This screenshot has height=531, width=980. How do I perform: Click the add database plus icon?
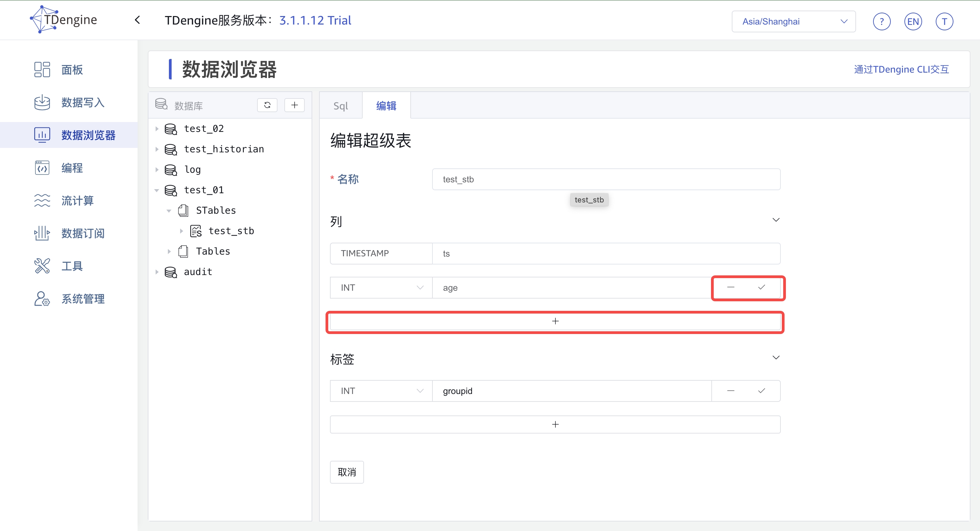tap(295, 105)
